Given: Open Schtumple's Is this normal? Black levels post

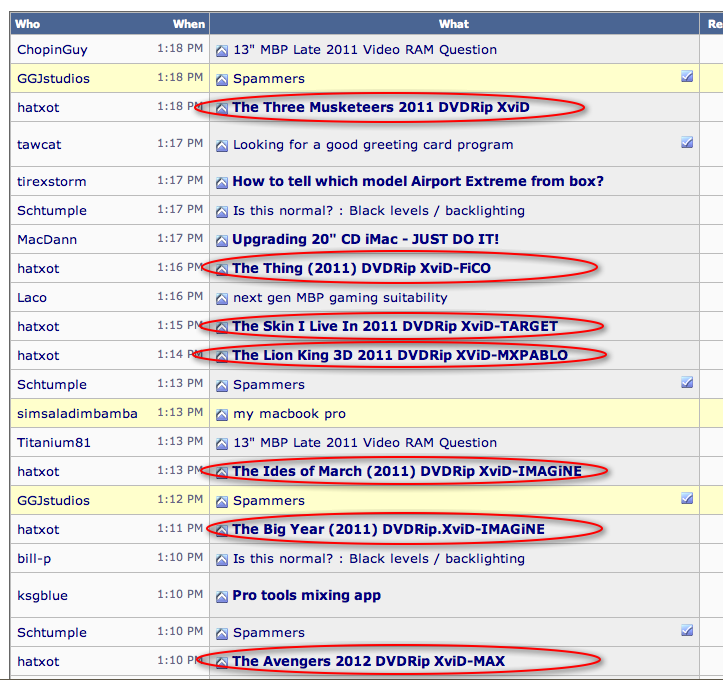Looking at the screenshot, I should click(379, 211).
